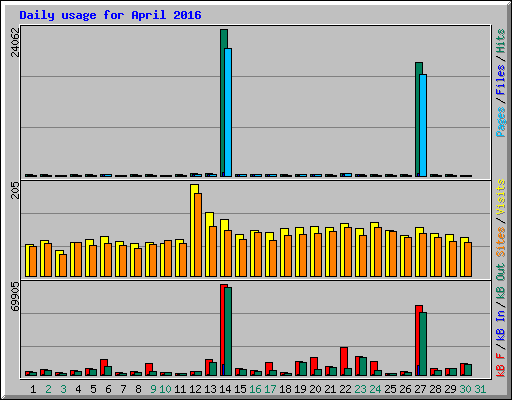The height and width of the screenshot is (400, 512).
Task: Click the 24062 y-axis maximum label
Action: 15,42
